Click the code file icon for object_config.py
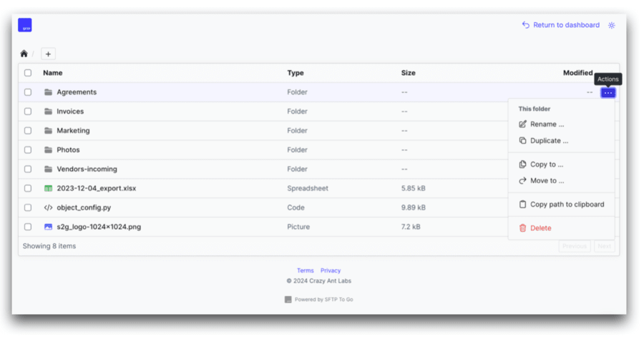644x339 pixels. point(48,207)
